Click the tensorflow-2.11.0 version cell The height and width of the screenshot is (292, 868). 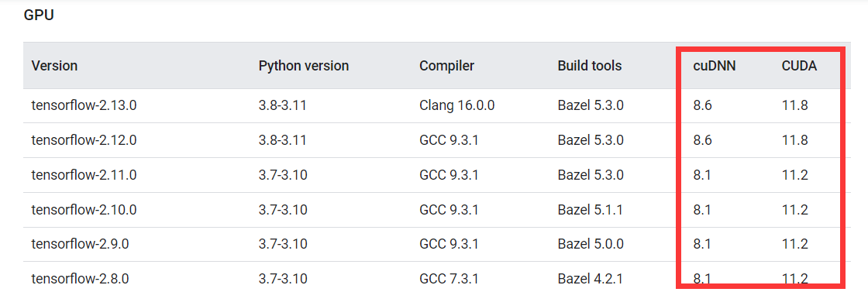(84, 175)
